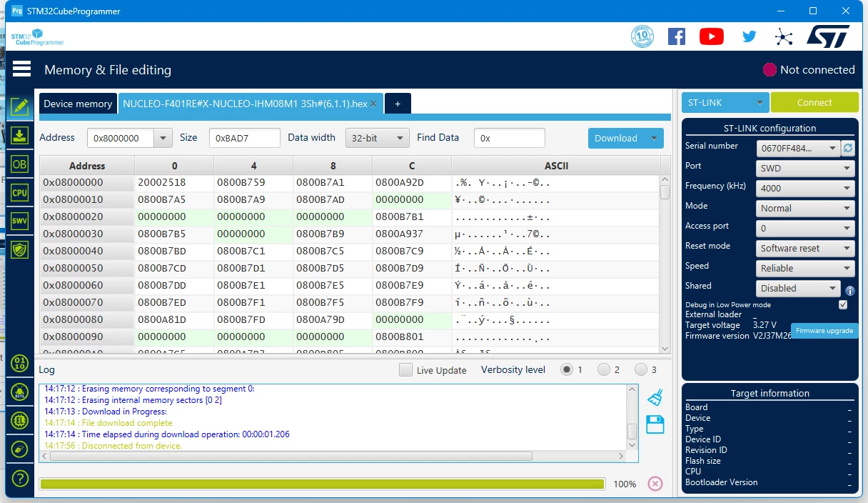Viewport: 868px width, 503px height.
Task: Open the help question mark icon
Action: coord(20,478)
